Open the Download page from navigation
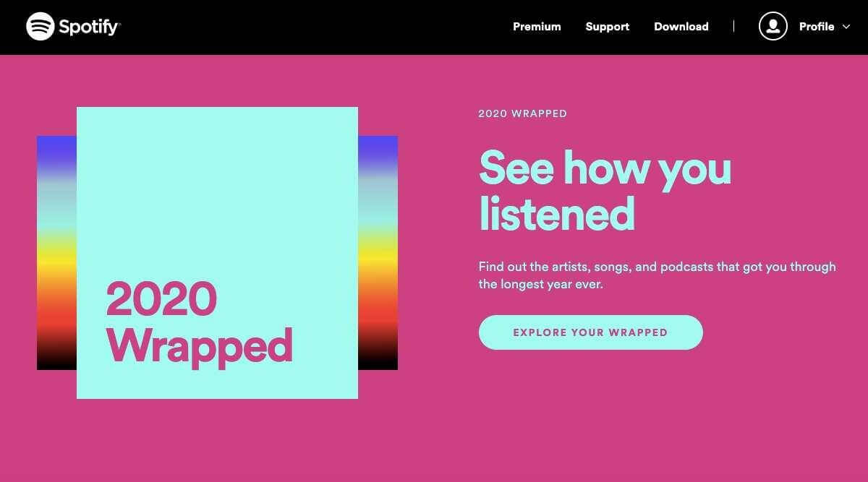 pyautogui.click(x=681, y=27)
